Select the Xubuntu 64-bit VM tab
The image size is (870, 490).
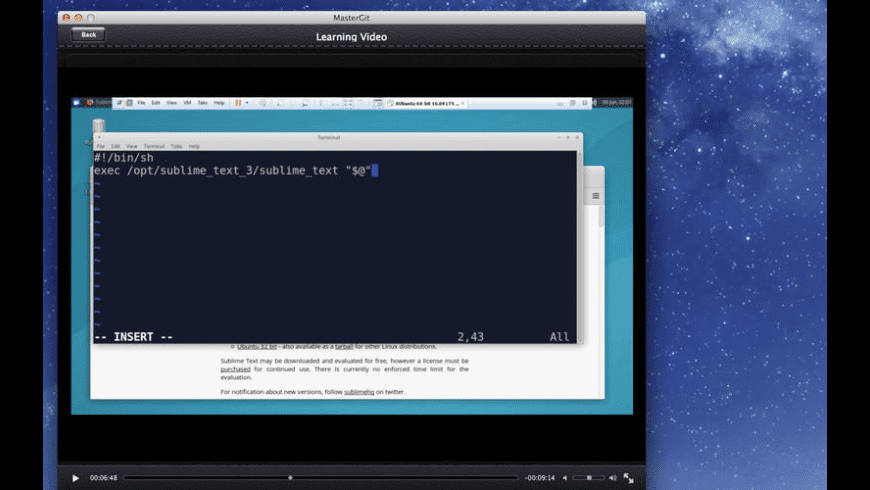click(426, 103)
